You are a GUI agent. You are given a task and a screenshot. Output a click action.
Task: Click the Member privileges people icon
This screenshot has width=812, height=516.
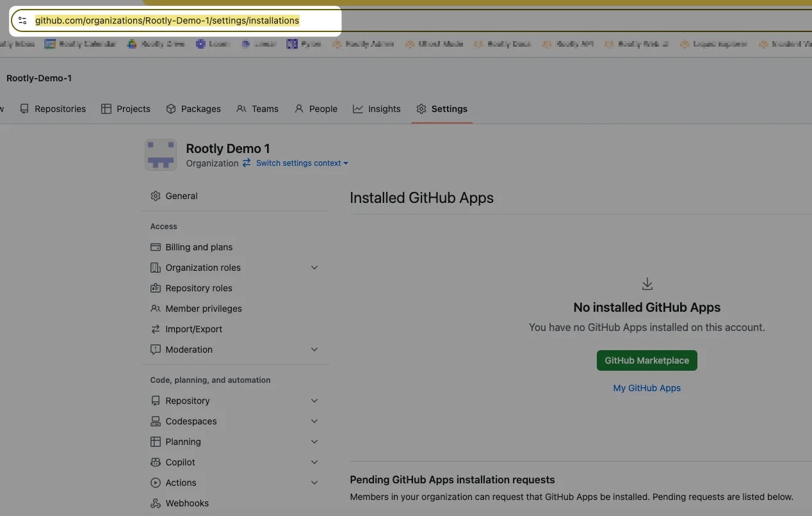pyautogui.click(x=156, y=309)
